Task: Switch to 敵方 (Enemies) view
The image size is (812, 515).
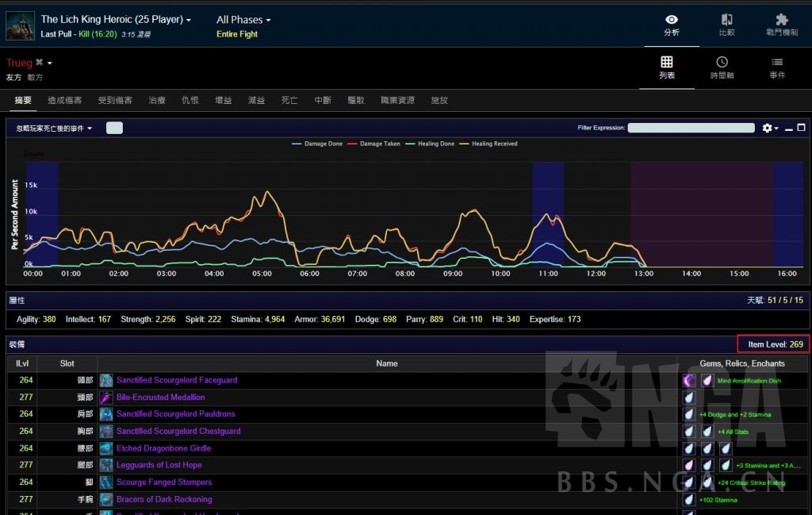Action: (x=36, y=78)
